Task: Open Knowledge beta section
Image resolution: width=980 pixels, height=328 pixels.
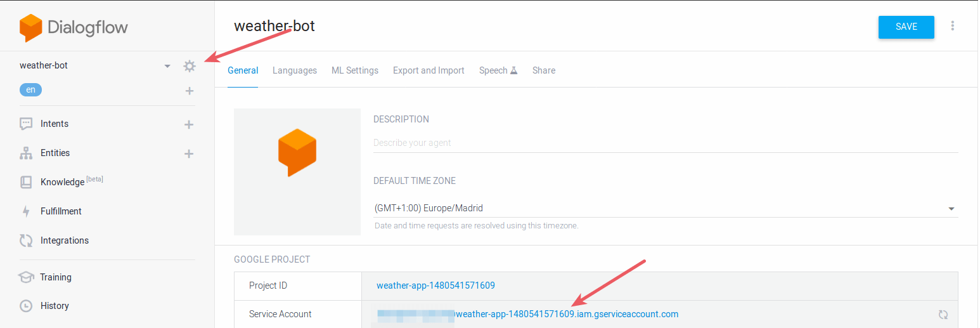Action: click(x=72, y=182)
